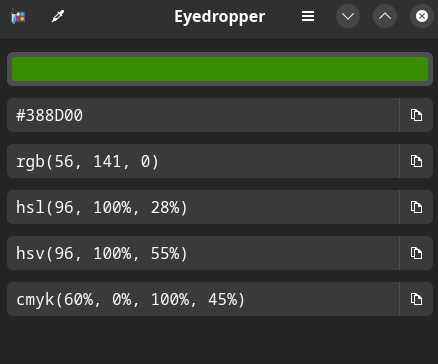Click the upward chevron window button

pyautogui.click(x=385, y=16)
